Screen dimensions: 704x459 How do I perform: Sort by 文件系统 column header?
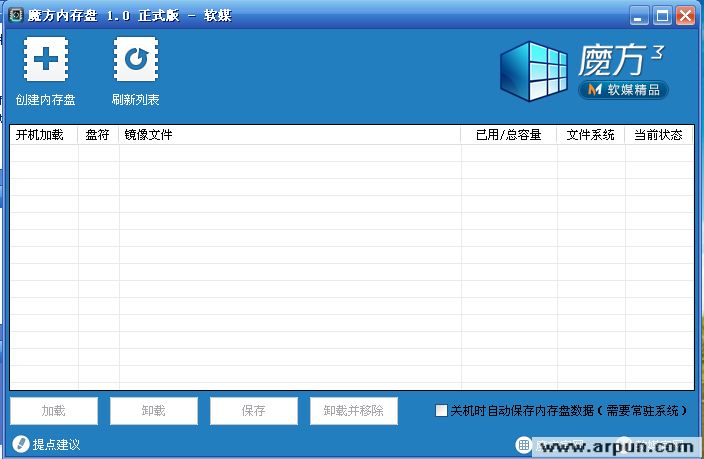pyautogui.click(x=591, y=135)
